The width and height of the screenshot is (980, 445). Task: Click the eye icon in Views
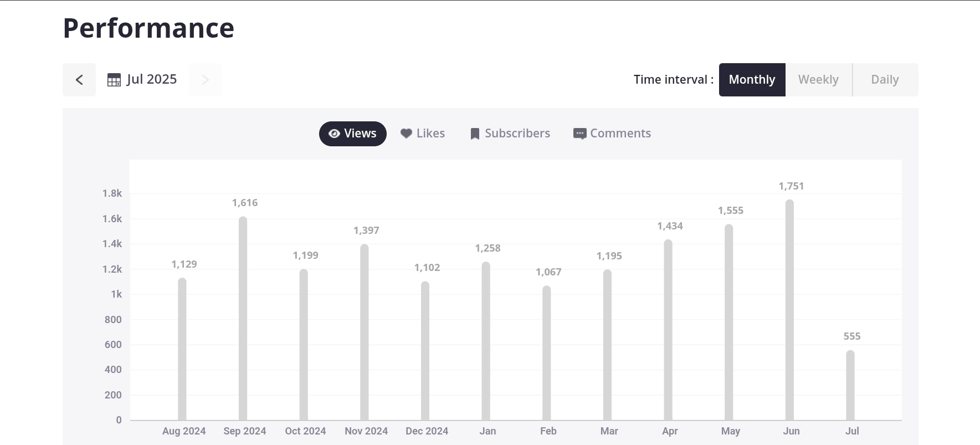click(x=334, y=134)
